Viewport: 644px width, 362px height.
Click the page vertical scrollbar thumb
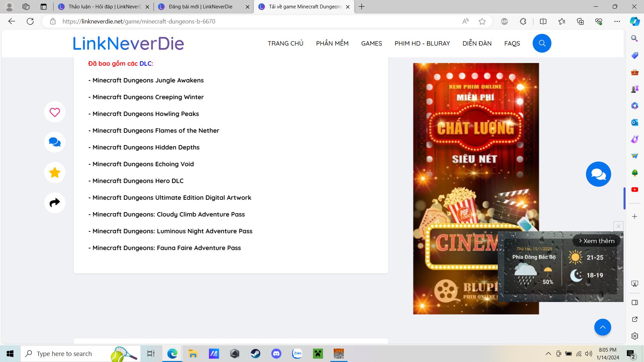[x=624, y=198]
